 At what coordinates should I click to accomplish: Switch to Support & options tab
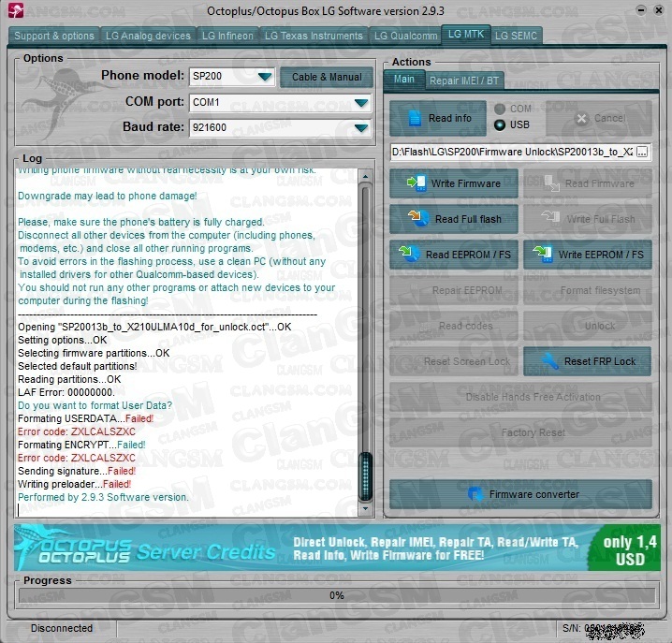pos(54,36)
